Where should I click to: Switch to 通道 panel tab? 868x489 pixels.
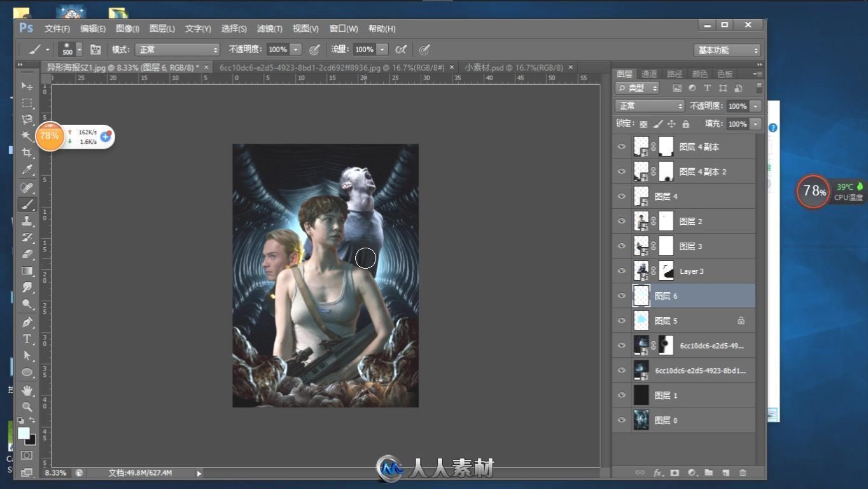point(649,74)
